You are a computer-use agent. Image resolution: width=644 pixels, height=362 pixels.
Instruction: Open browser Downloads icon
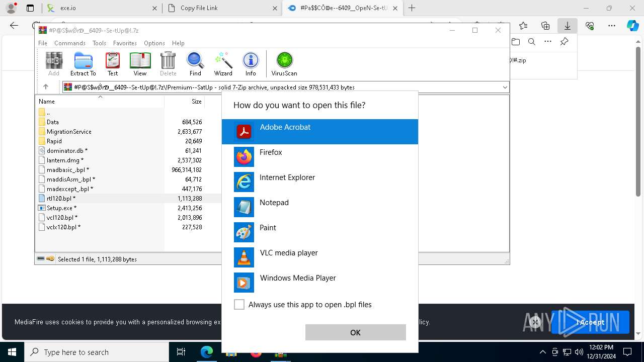click(568, 26)
